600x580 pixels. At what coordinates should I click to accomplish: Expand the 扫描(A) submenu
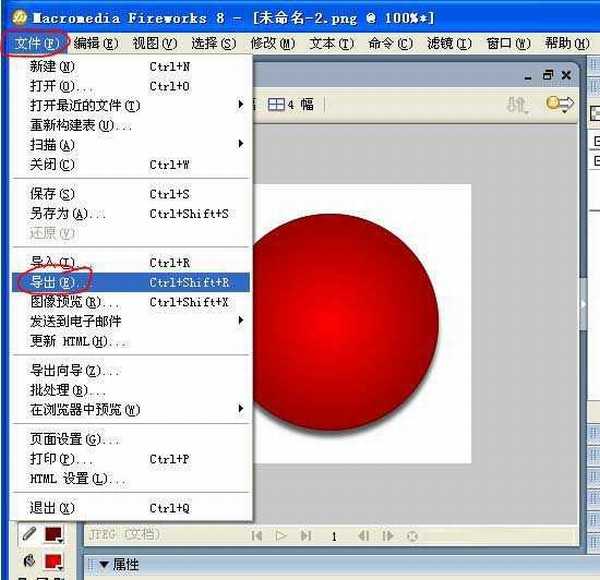coord(131,145)
